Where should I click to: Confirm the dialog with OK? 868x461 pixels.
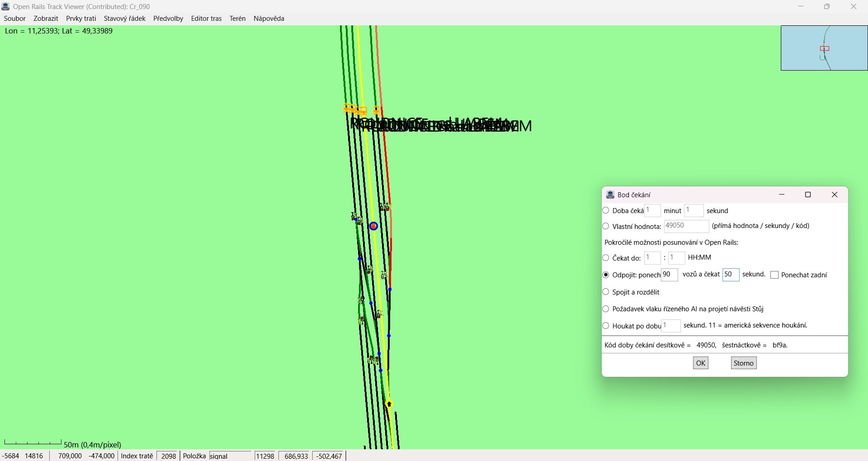pos(701,363)
